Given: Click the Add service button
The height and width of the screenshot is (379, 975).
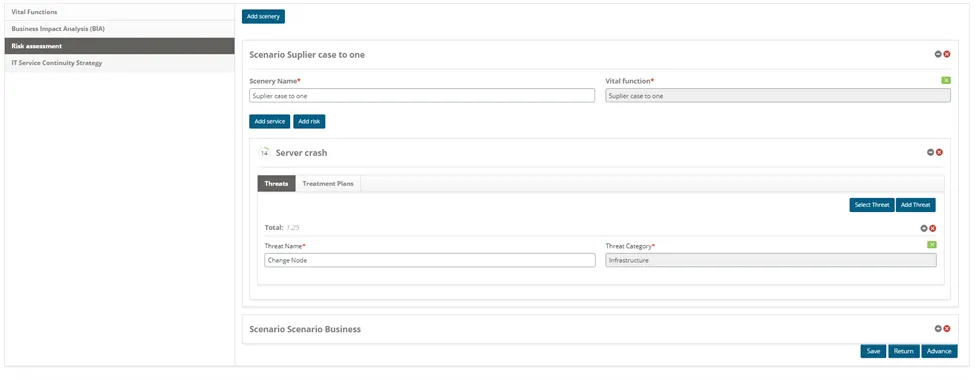Looking at the screenshot, I should point(269,121).
